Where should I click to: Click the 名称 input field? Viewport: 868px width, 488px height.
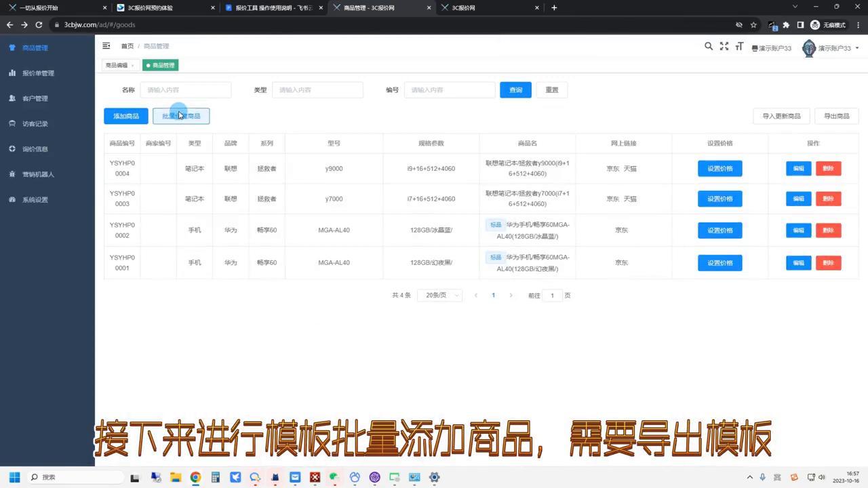pyautogui.click(x=185, y=89)
